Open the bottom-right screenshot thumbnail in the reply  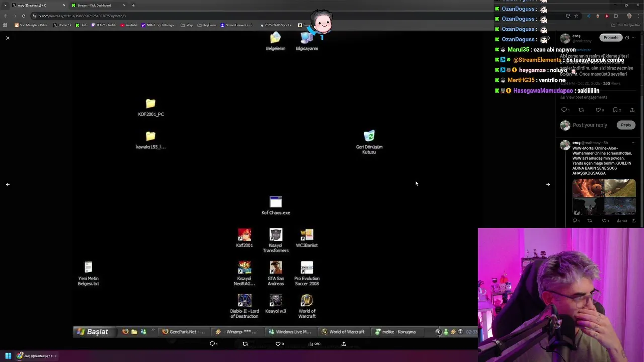[620, 206]
